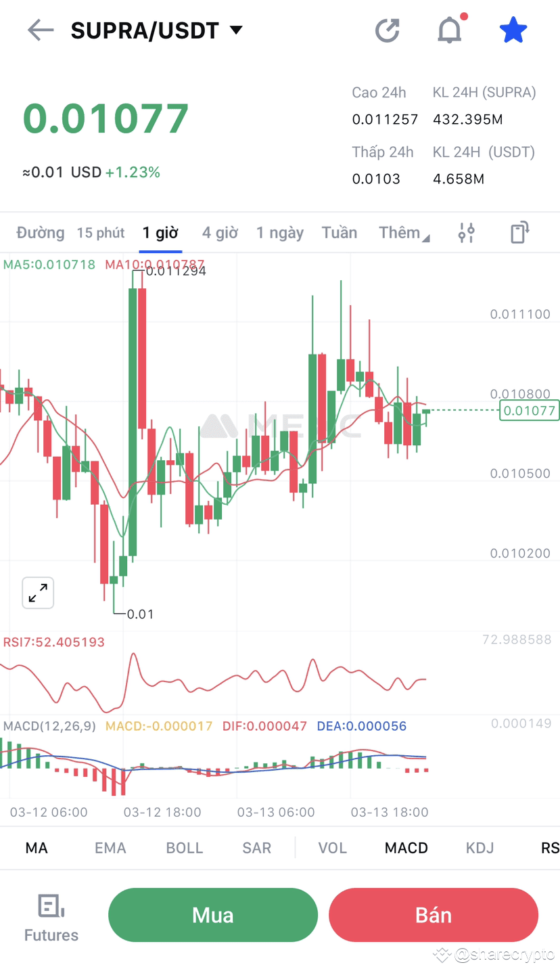Toggle the SAR indicator
The image size is (560, 969).
tap(257, 848)
